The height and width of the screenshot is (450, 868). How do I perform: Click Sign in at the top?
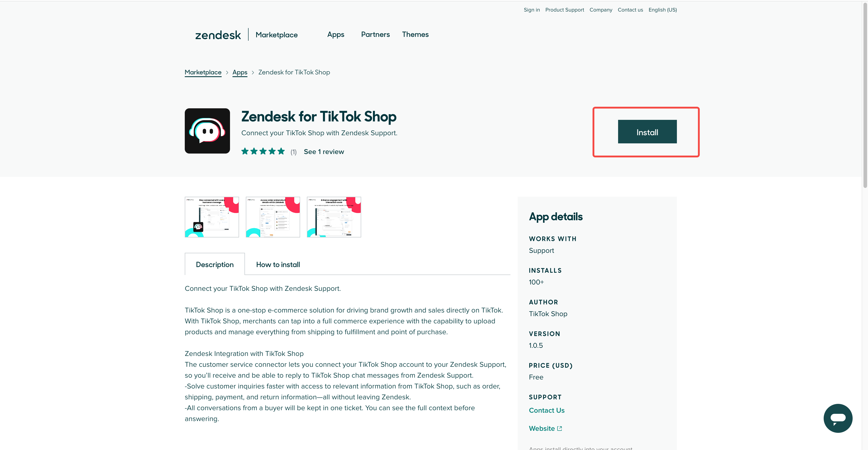532,10
